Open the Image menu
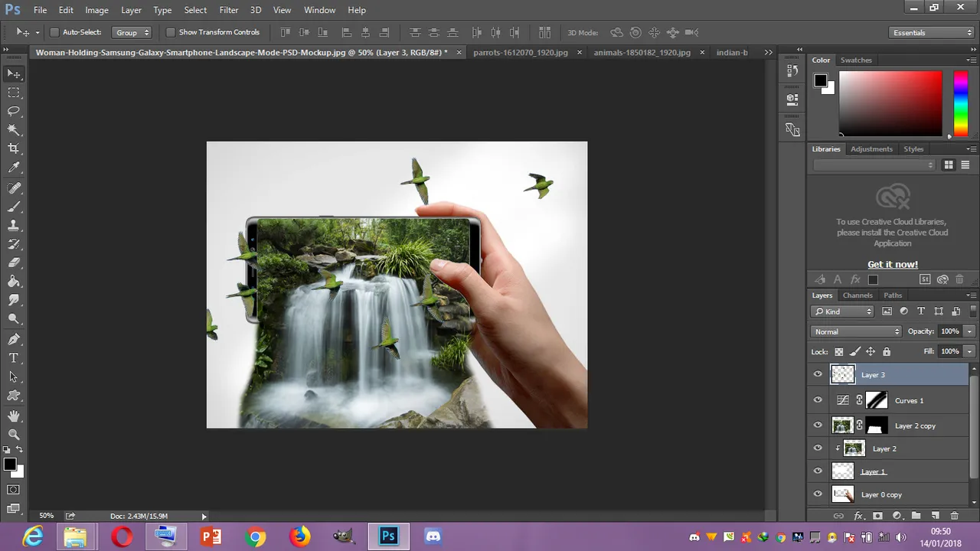Image resolution: width=980 pixels, height=551 pixels. [96, 10]
